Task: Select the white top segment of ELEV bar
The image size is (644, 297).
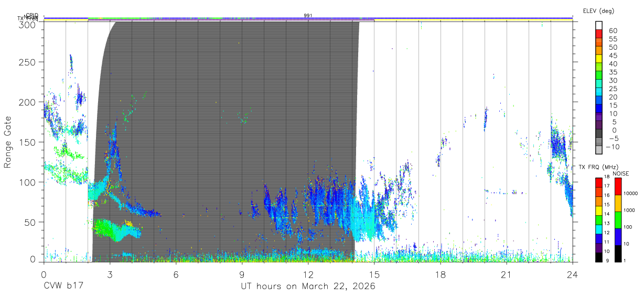Action: click(599, 25)
